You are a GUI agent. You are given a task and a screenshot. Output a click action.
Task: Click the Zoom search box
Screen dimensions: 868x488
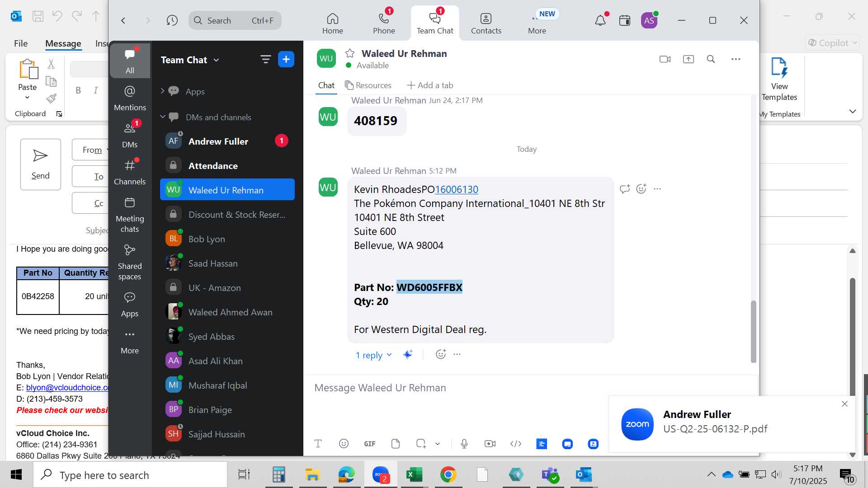[235, 20]
